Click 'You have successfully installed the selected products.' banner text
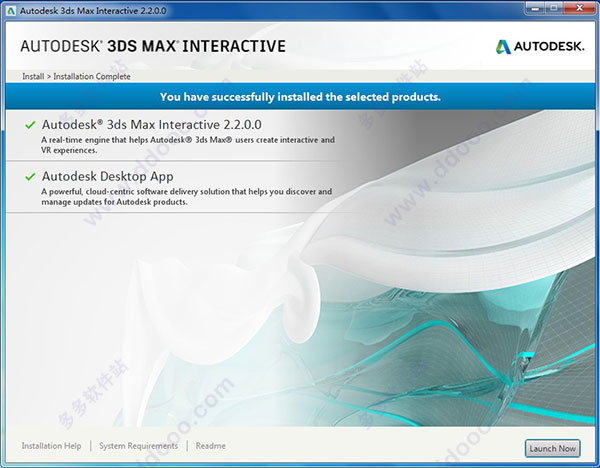The height and width of the screenshot is (468, 600). [300, 97]
